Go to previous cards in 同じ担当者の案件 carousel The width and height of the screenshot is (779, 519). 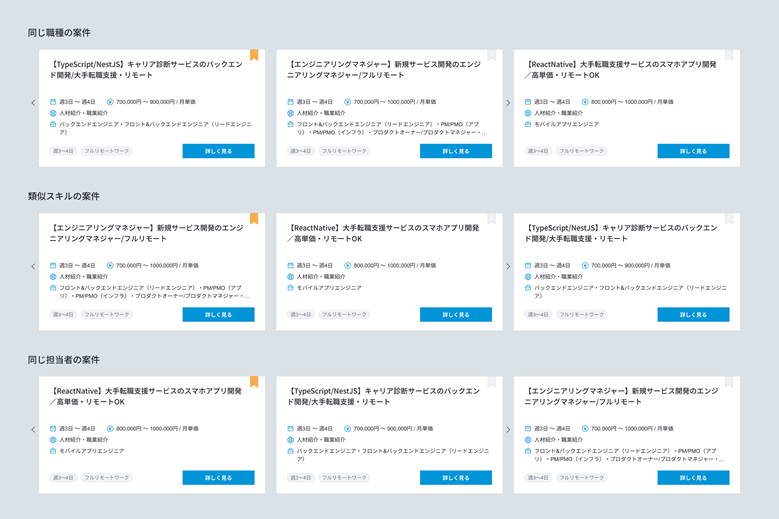point(33,429)
